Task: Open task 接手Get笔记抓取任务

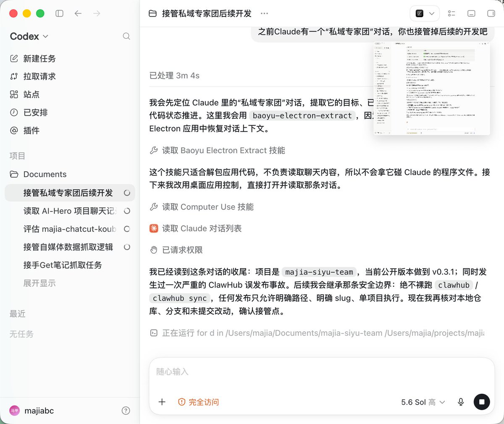Action: 70,265
